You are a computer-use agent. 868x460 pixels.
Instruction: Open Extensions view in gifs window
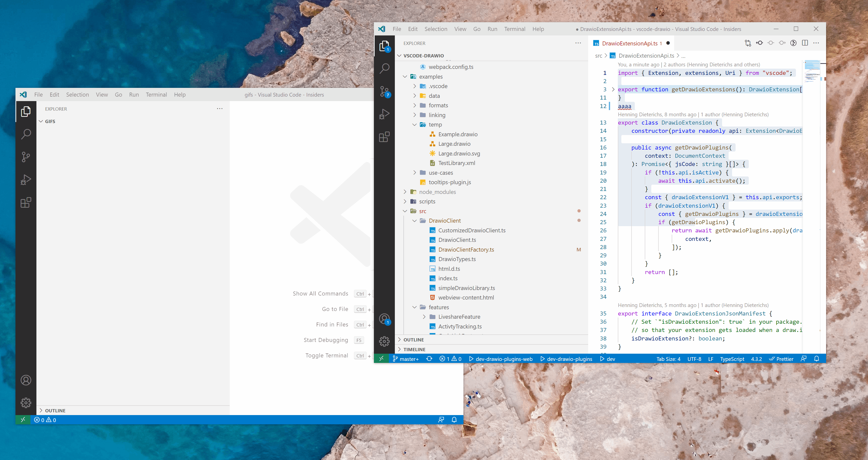[x=26, y=202]
